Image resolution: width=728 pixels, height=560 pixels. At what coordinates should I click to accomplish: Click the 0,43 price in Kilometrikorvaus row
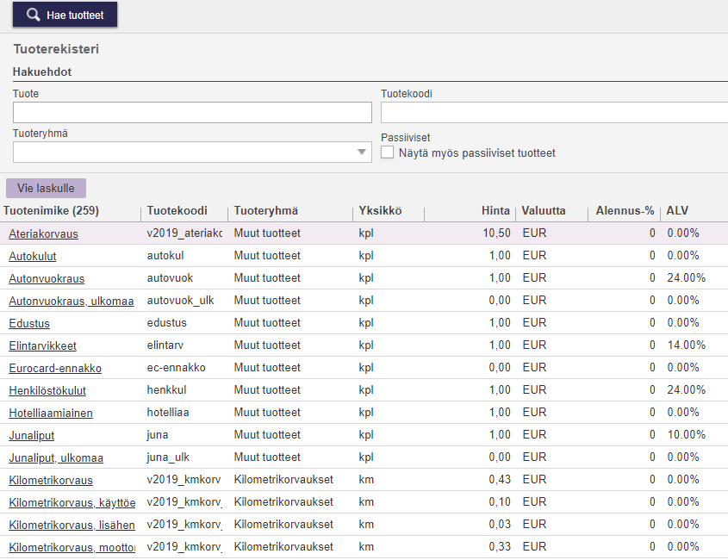[500, 480]
